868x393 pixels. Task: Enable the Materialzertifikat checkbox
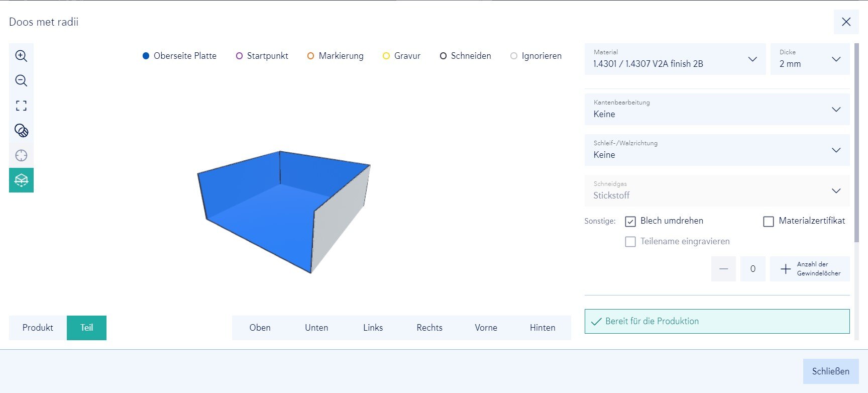(769, 221)
